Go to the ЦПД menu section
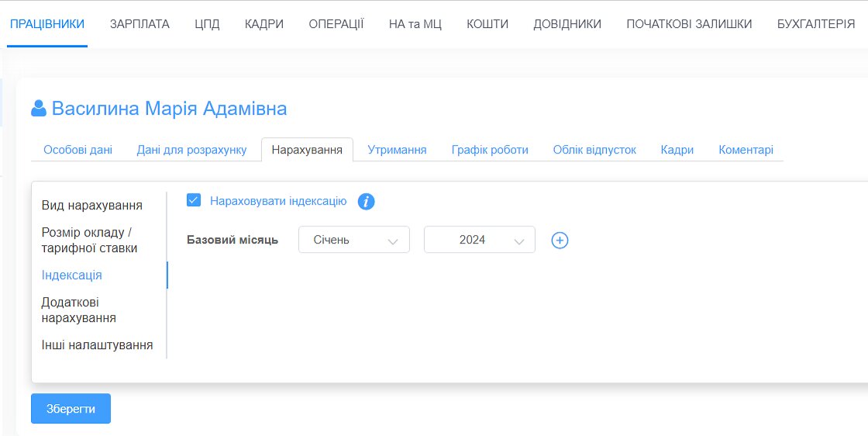The height and width of the screenshot is (436, 868). pyautogui.click(x=207, y=24)
